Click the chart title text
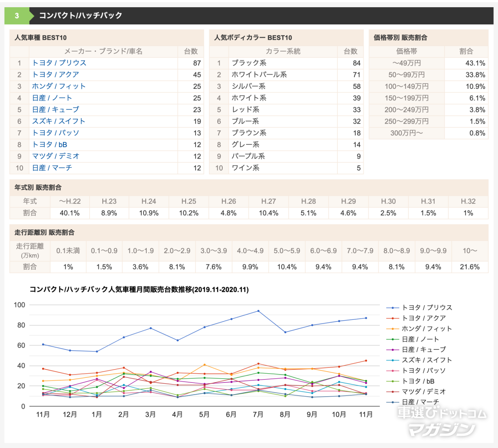498x448 pixels. point(139,289)
